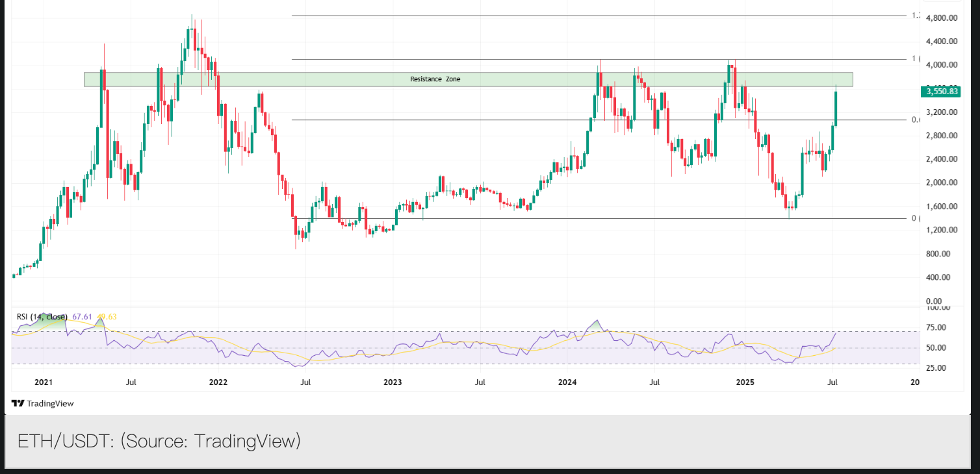Click the 4,400.00 price axis label
Viewport: 980px width, 474px height.
click(942, 42)
